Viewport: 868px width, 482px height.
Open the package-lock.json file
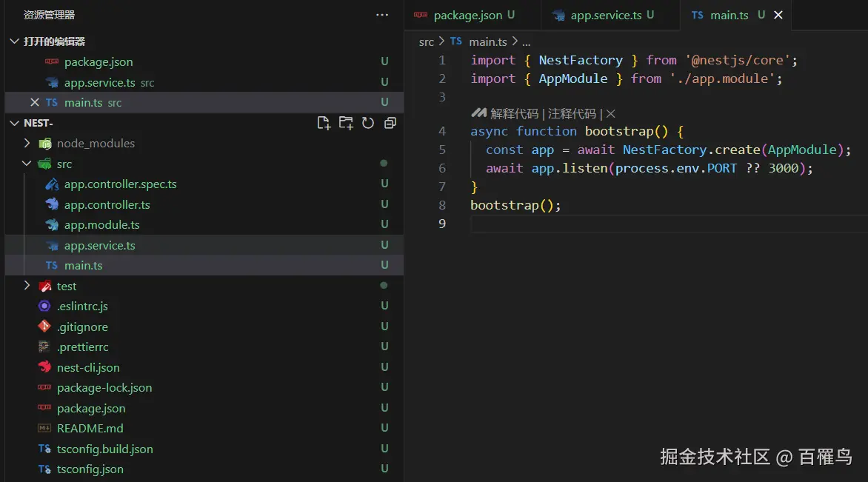[x=204, y=387]
